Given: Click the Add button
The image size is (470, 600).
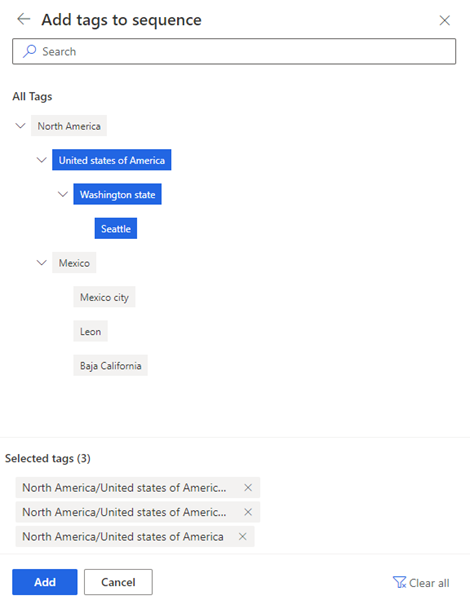Looking at the screenshot, I should click(45, 582).
